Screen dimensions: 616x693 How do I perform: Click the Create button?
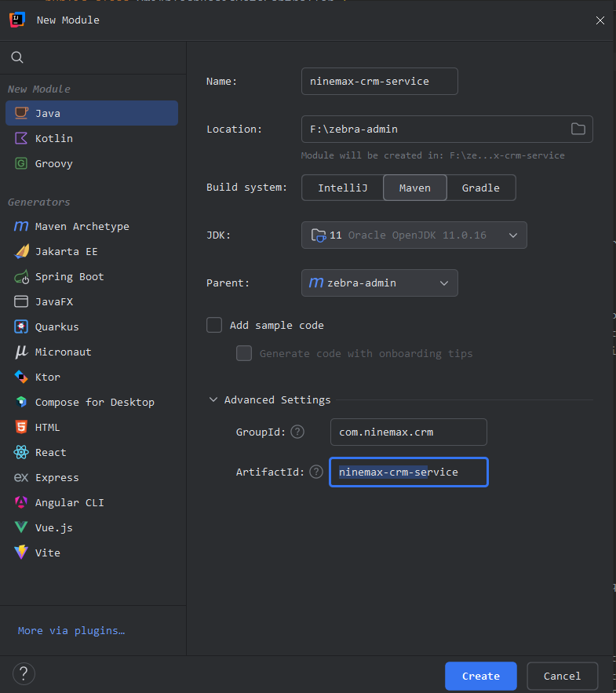pos(481,676)
